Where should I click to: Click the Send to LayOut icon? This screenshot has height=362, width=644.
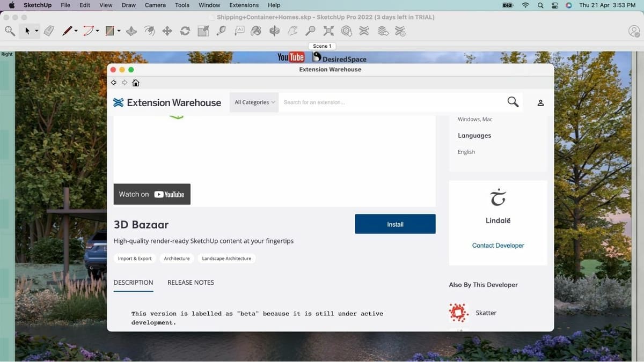point(383,31)
